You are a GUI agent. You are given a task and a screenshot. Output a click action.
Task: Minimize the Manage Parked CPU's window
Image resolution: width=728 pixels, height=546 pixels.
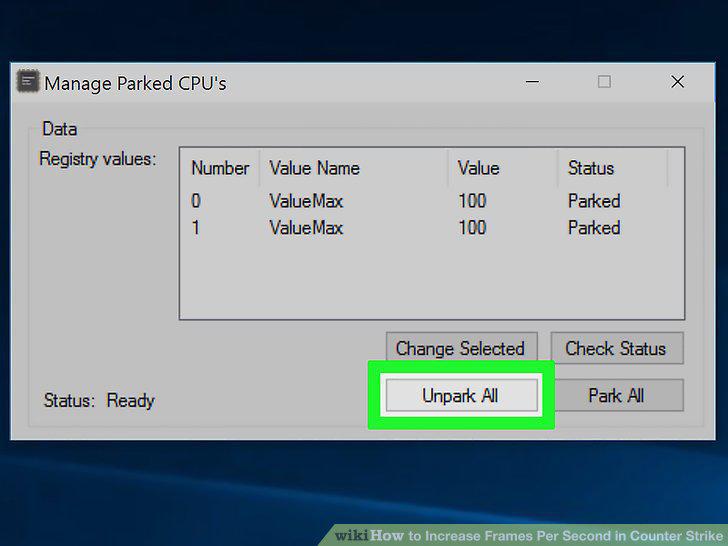(532, 82)
